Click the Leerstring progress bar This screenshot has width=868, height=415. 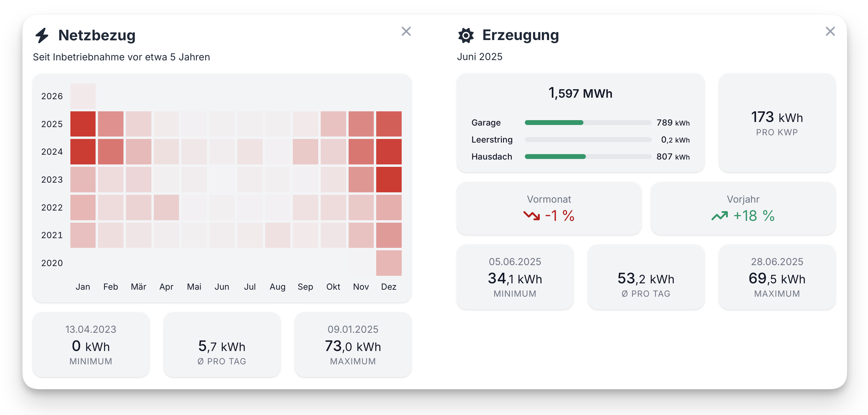click(x=588, y=140)
